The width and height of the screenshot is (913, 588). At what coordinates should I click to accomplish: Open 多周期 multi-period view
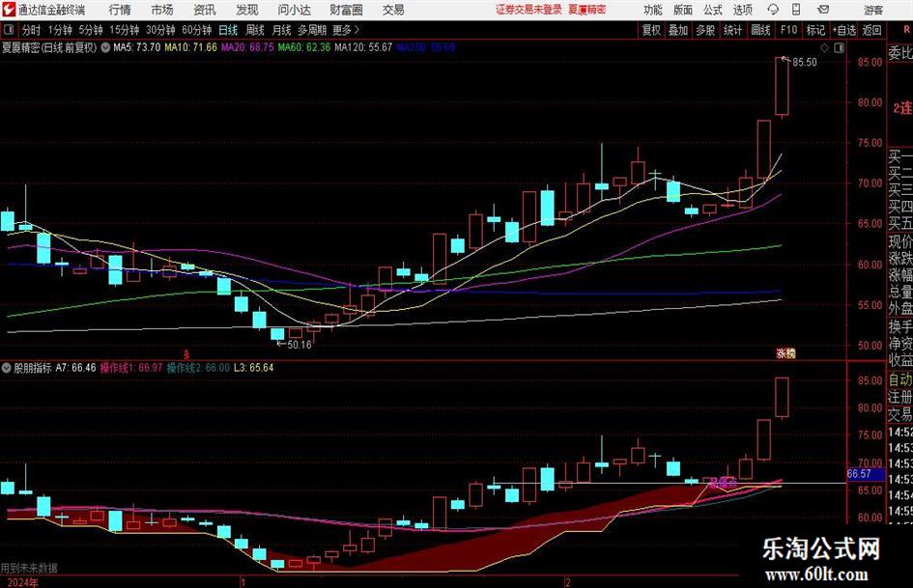coord(312,30)
